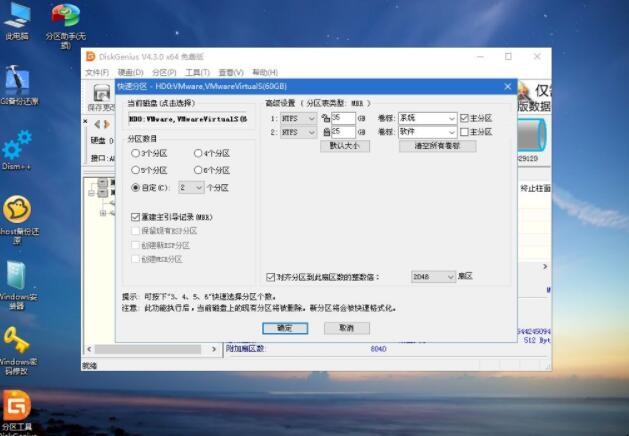Screen dimensions: 629x436
Task: Click the right chevron in the right panel
Action: click(x=545, y=266)
